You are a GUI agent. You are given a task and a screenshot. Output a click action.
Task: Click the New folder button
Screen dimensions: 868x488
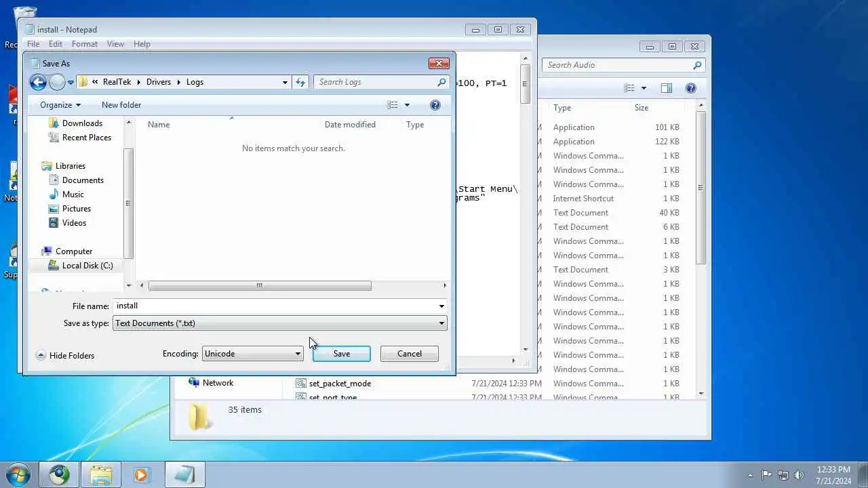(x=121, y=105)
